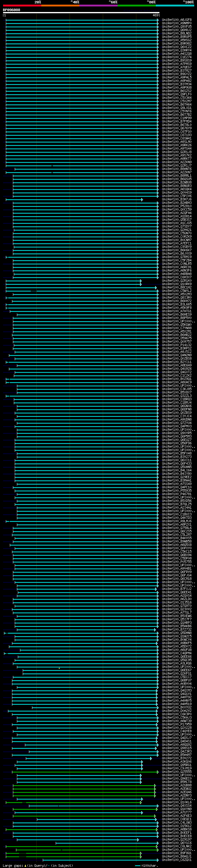The image size is (197, 868).
Task: Click alignment bar for UniRef100_A8JGF8
Action: [82, 20]
